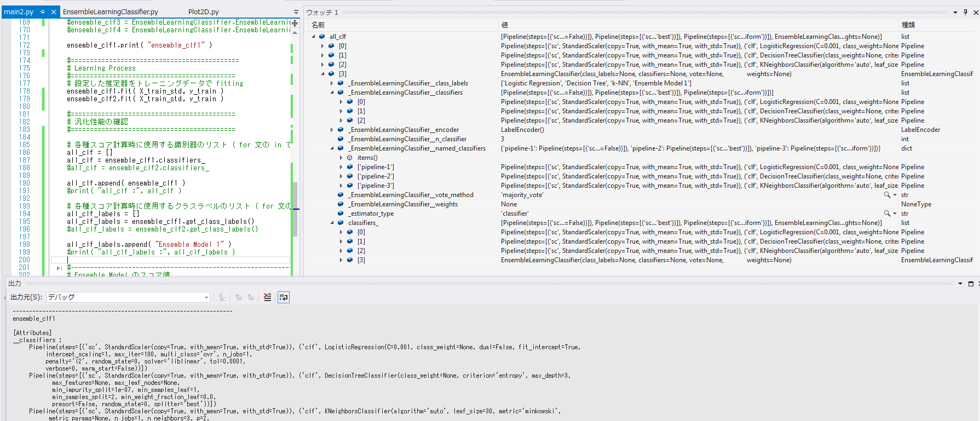The width and height of the screenshot is (980, 421).
Task: Collapse the all_clf watch variable
Action: 314,37
